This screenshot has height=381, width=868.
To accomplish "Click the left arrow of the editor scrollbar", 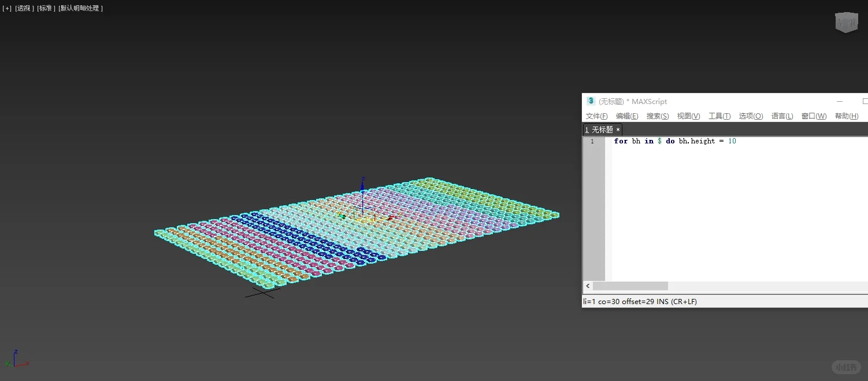I will click(588, 286).
